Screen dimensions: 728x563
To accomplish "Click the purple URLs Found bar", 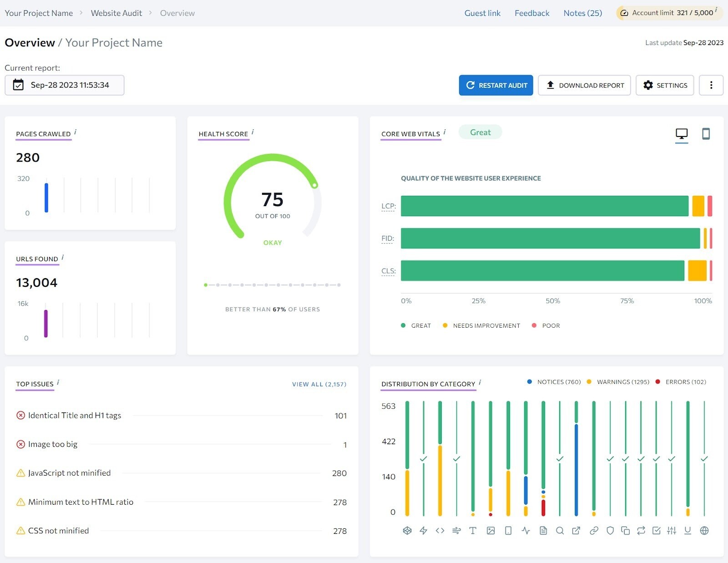I will click(x=45, y=323).
